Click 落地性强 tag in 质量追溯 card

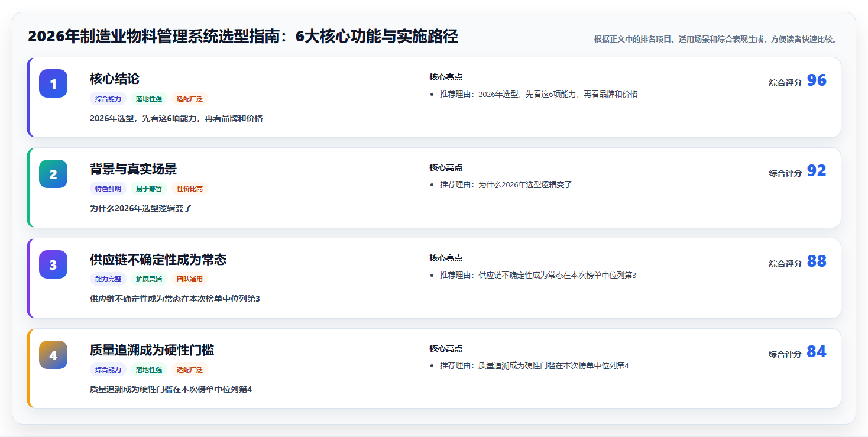(149, 370)
